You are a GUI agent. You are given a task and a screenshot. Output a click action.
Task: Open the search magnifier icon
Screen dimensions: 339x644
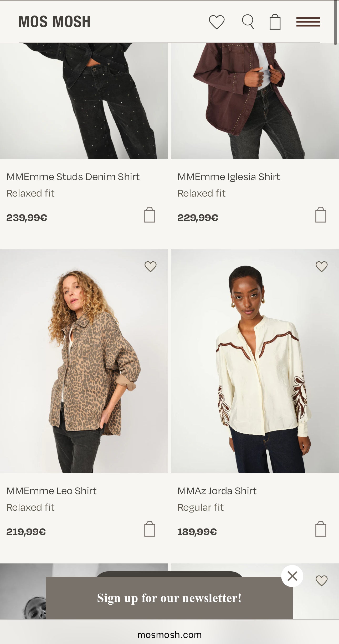pyautogui.click(x=248, y=22)
